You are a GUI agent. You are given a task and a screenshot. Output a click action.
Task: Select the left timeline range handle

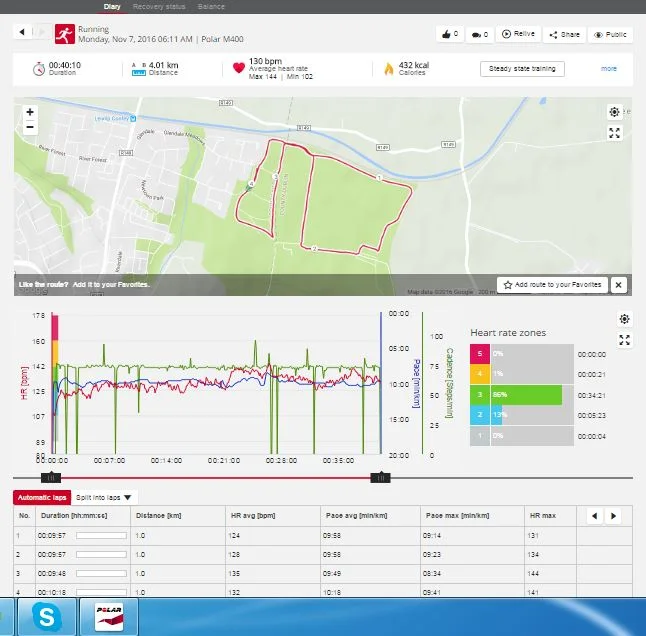(x=51, y=478)
